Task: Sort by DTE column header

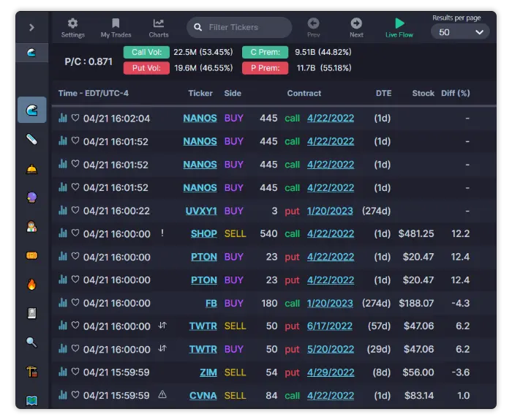Action: click(383, 94)
